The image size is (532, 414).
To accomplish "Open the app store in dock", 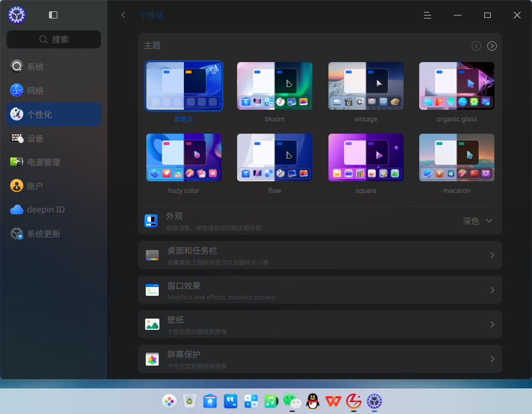I will (x=210, y=401).
